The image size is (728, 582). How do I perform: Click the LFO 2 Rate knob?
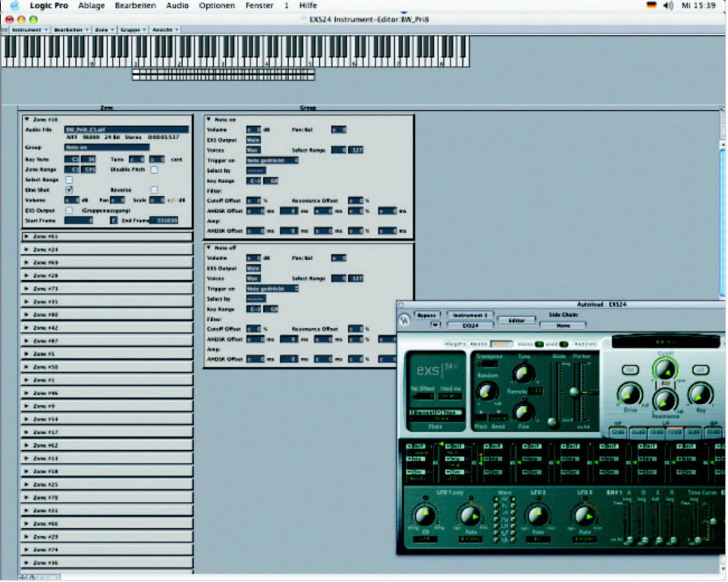(538, 516)
